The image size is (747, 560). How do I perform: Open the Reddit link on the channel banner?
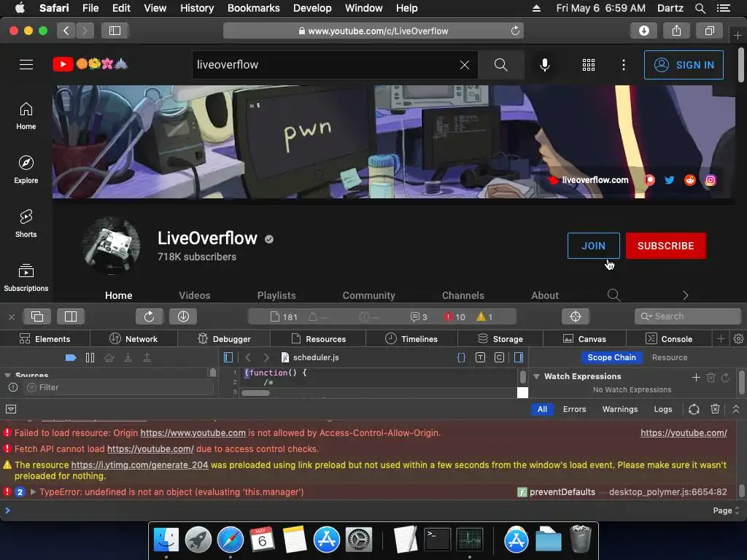pyautogui.click(x=690, y=180)
